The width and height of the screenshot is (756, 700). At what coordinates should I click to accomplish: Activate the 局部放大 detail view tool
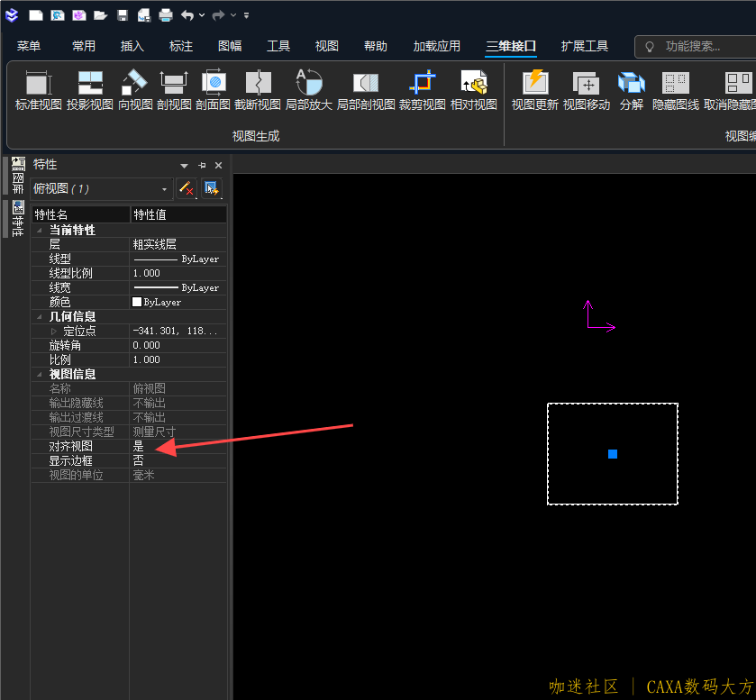[x=309, y=89]
